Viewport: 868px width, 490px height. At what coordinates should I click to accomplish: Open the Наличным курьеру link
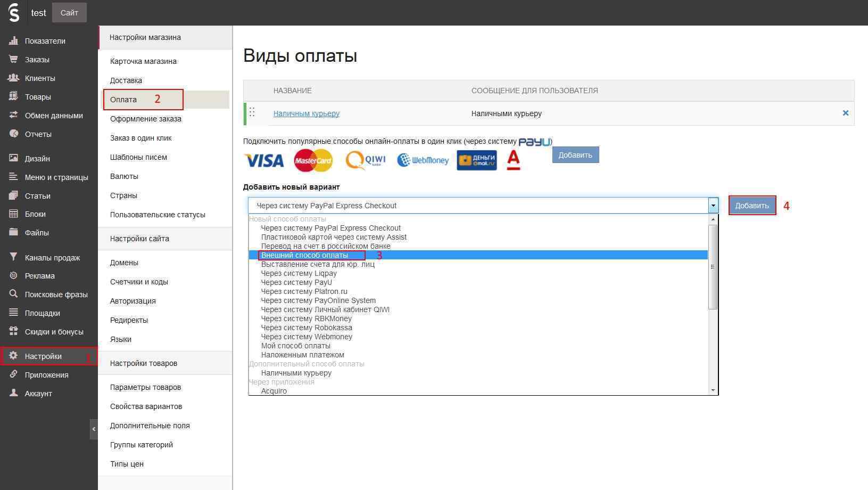point(307,113)
